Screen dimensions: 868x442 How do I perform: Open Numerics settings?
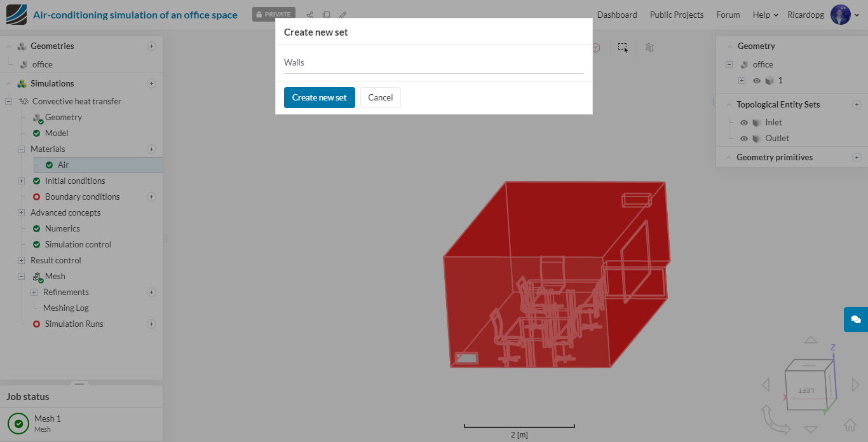62,228
